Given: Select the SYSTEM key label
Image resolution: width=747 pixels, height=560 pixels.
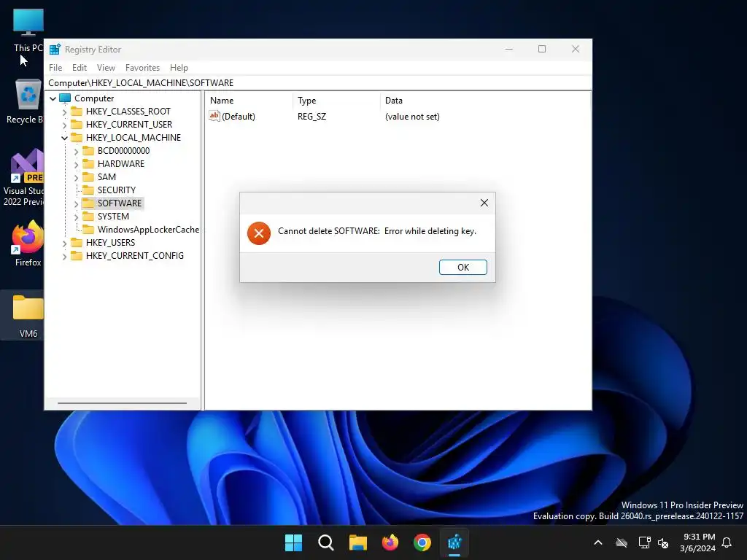Looking at the screenshot, I should pos(113,216).
